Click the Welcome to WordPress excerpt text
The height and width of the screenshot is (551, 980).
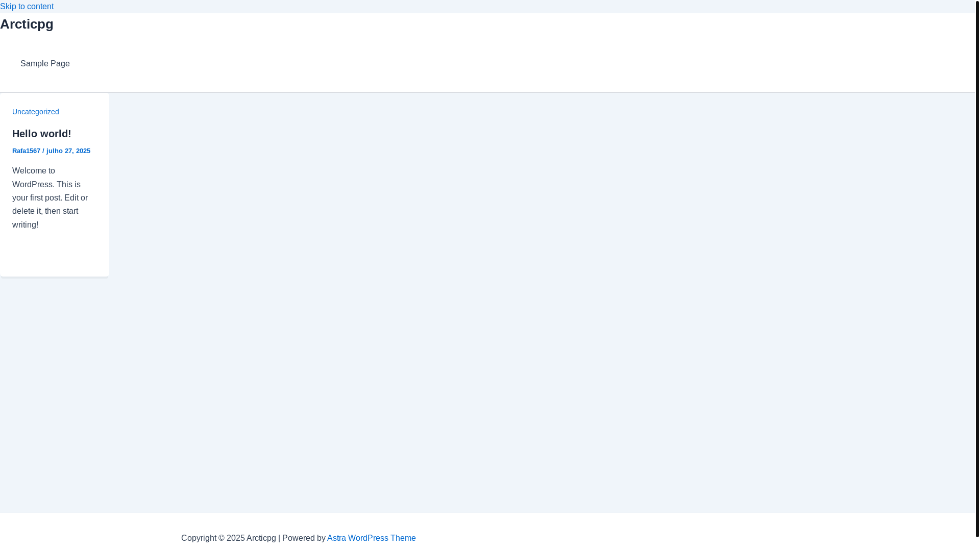coord(50,198)
